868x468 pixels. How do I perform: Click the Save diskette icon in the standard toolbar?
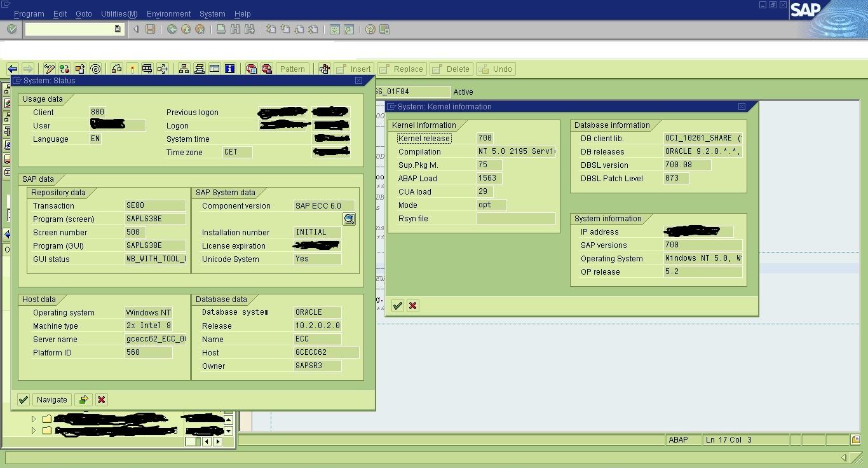pos(151,29)
